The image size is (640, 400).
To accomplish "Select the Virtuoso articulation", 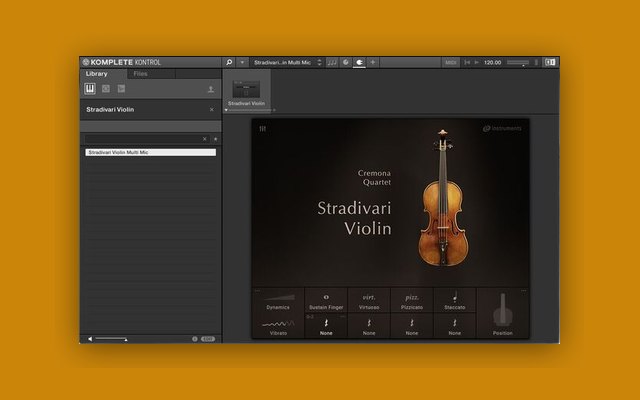I will (369, 301).
